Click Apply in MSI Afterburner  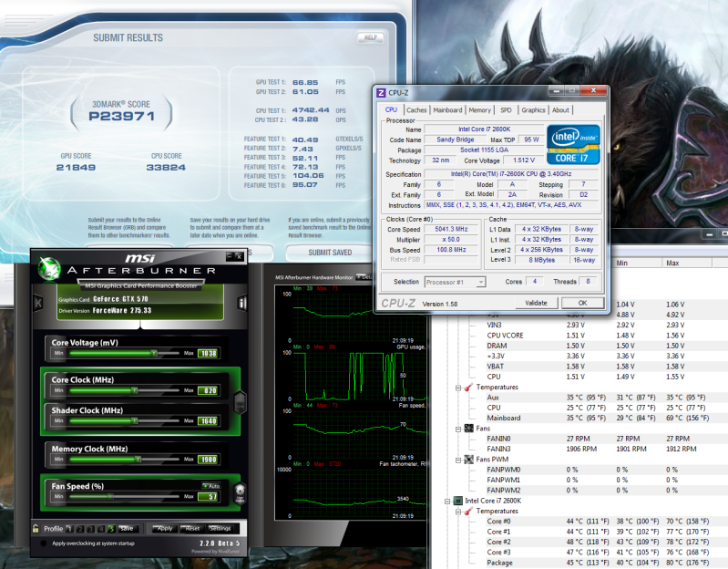click(165, 529)
